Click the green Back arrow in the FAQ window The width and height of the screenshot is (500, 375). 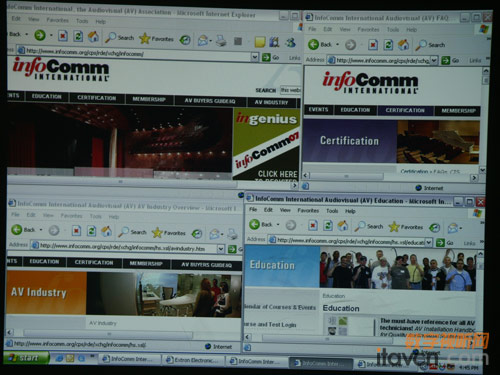pos(313,44)
